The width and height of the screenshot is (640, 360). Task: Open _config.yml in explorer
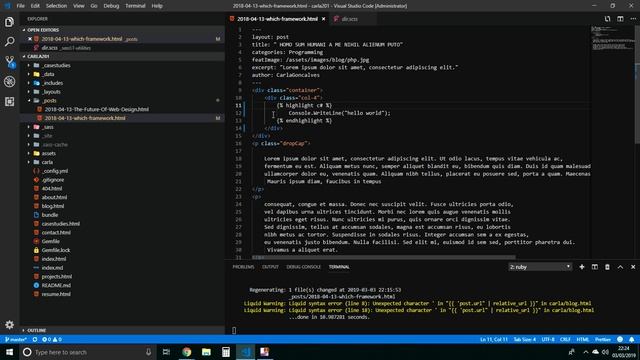click(x=54, y=171)
